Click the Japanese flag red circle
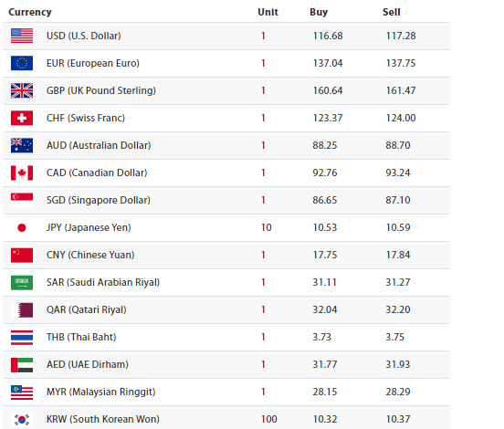The image size is (504, 429). coord(22,228)
